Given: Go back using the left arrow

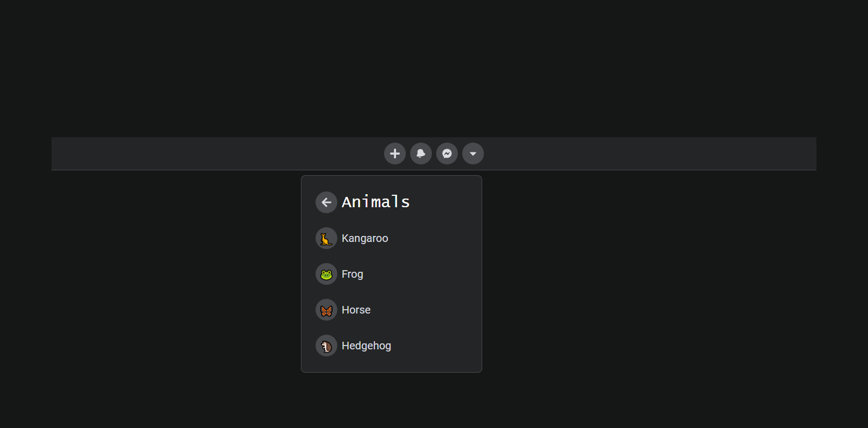Looking at the screenshot, I should coord(326,202).
